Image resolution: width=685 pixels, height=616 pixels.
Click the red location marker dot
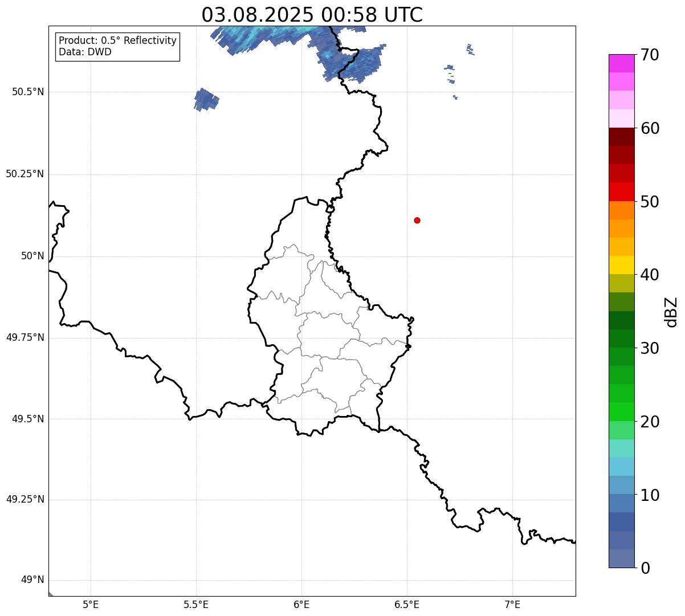point(417,220)
